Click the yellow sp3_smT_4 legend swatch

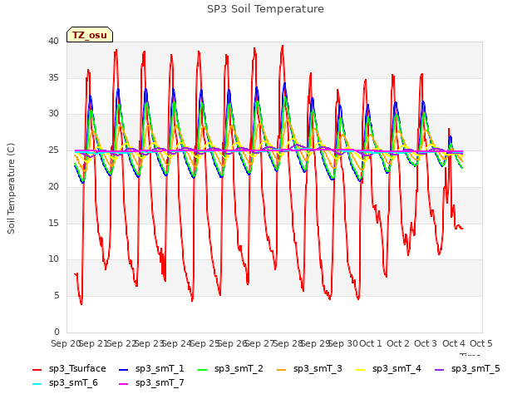[x=361, y=369]
